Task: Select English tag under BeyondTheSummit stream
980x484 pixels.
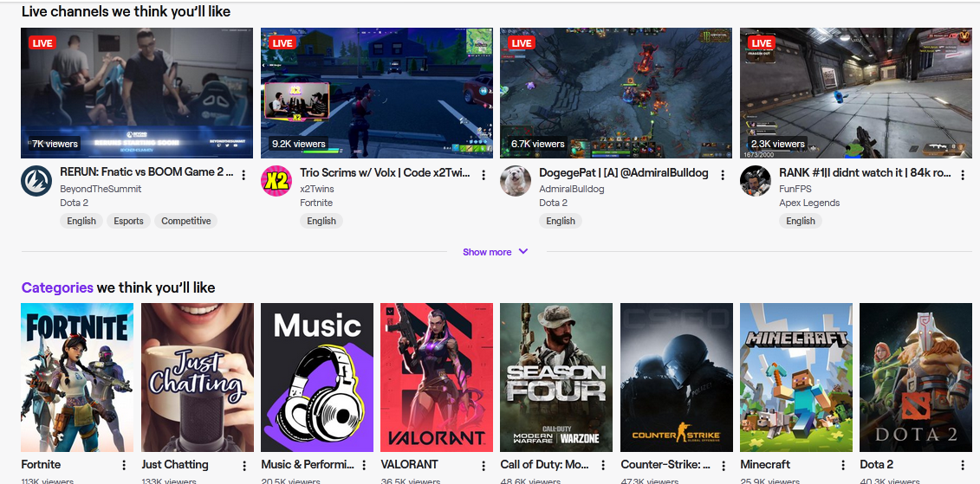Action: (x=81, y=221)
